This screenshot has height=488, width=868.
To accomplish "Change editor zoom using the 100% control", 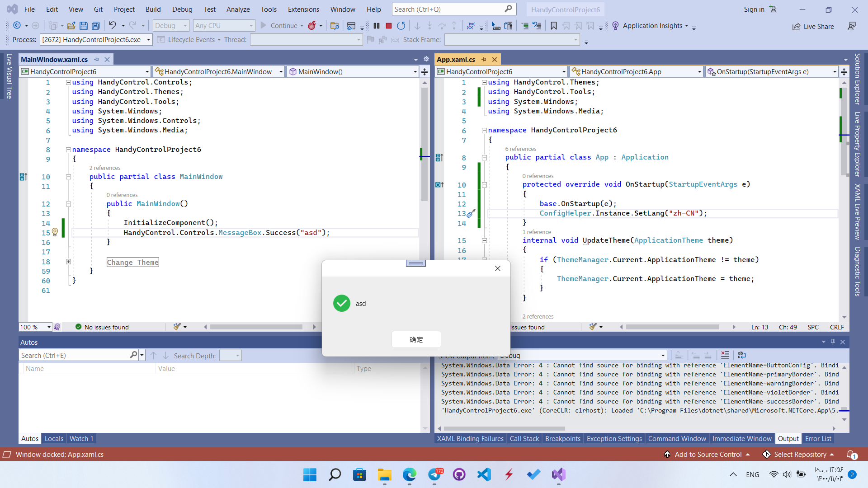I will pyautogui.click(x=35, y=327).
